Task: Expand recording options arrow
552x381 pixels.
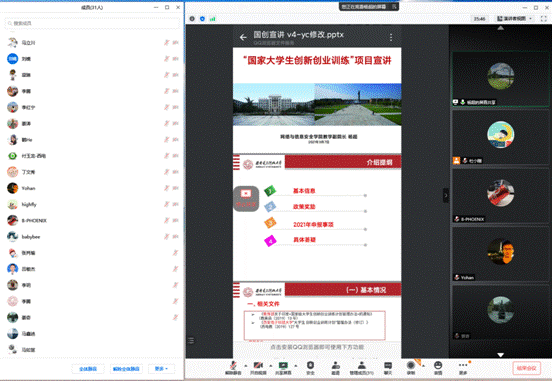Action: pos(423,366)
